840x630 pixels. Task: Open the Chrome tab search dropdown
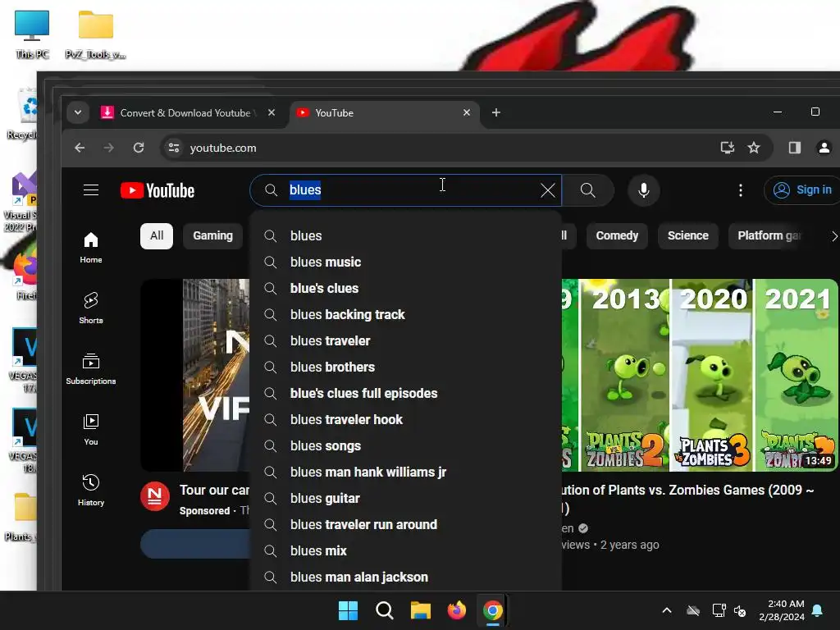point(78,112)
